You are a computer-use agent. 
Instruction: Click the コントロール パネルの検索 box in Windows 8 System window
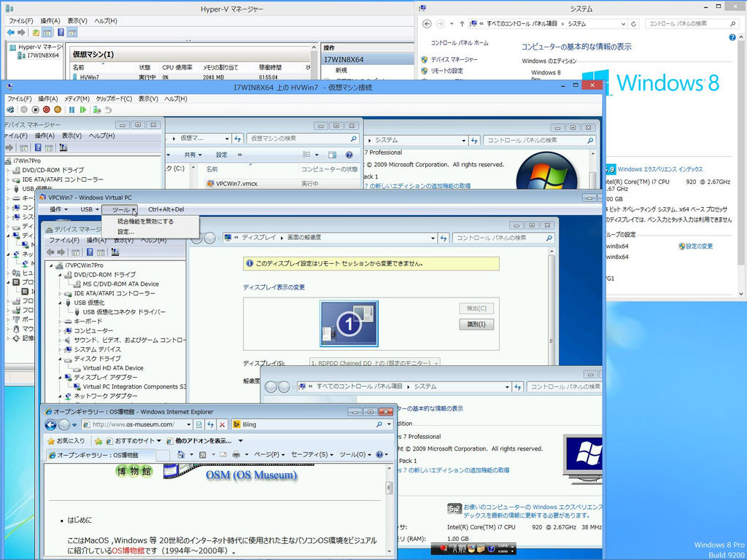pos(692,24)
